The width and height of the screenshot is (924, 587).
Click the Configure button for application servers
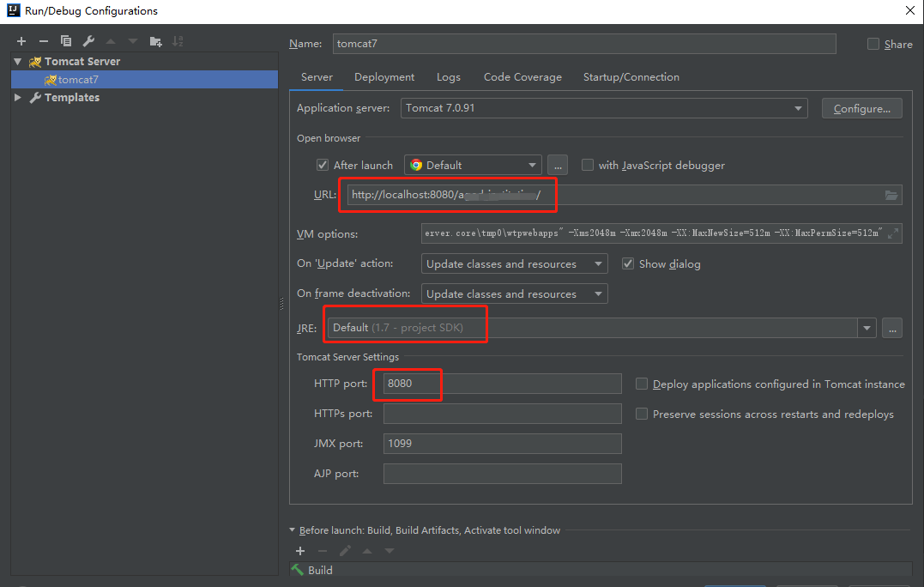click(x=861, y=107)
